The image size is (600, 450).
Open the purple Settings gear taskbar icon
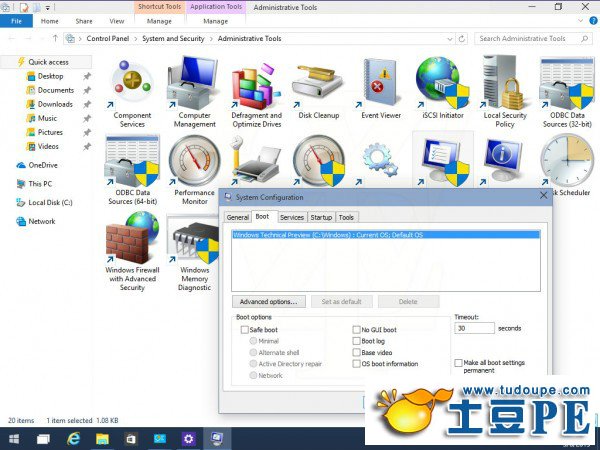pyautogui.click(x=189, y=439)
